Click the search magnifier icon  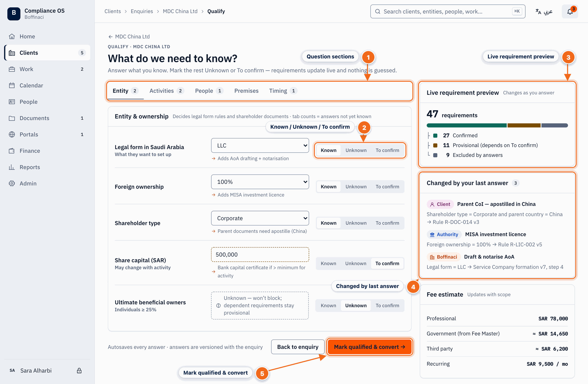tap(378, 11)
